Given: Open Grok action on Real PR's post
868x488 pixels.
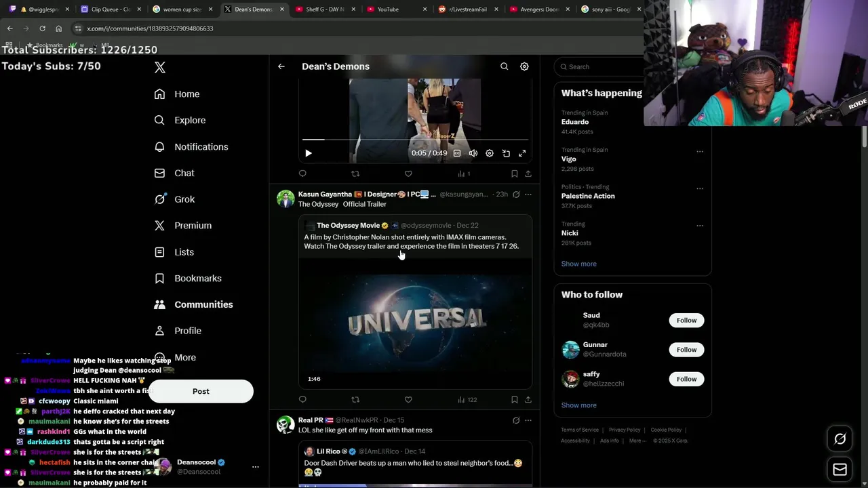Looking at the screenshot, I should [516, 420].
